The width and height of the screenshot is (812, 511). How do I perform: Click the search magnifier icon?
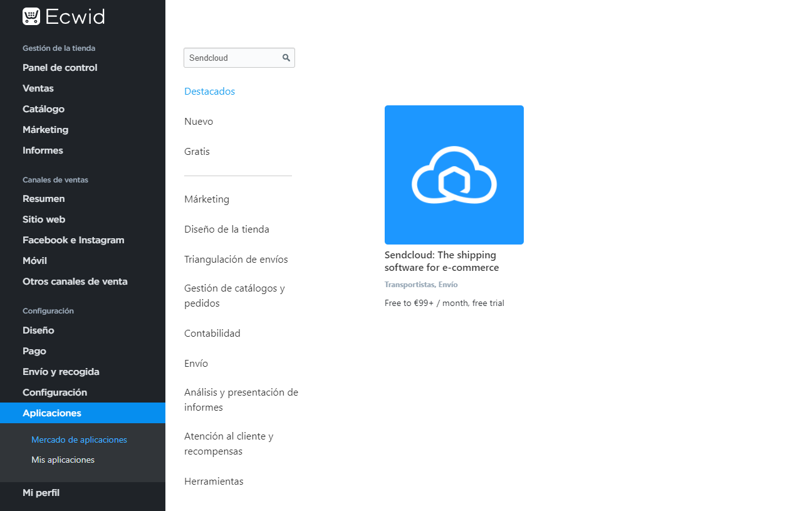pyautogui.click(x=286, y=58)
